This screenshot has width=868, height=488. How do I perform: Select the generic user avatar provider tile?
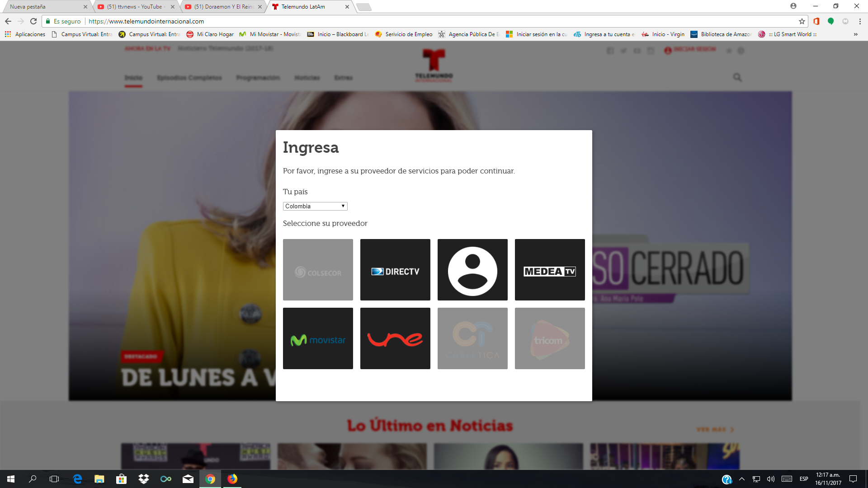(472, 270)
